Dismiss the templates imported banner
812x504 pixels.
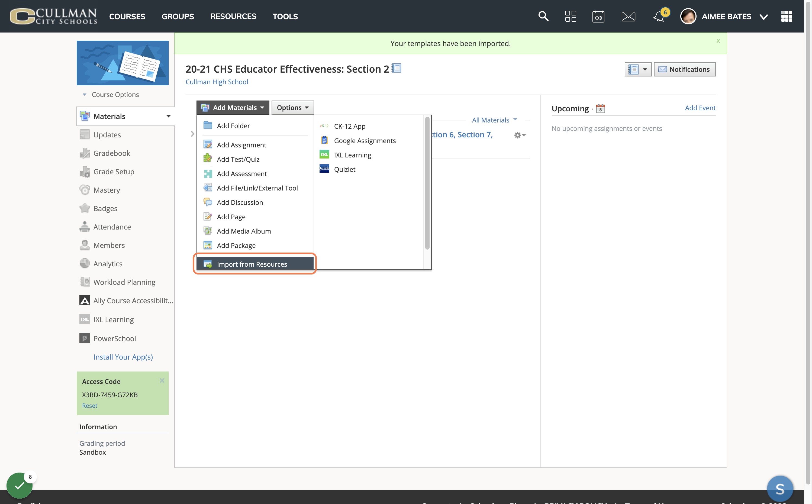point(718,41)
